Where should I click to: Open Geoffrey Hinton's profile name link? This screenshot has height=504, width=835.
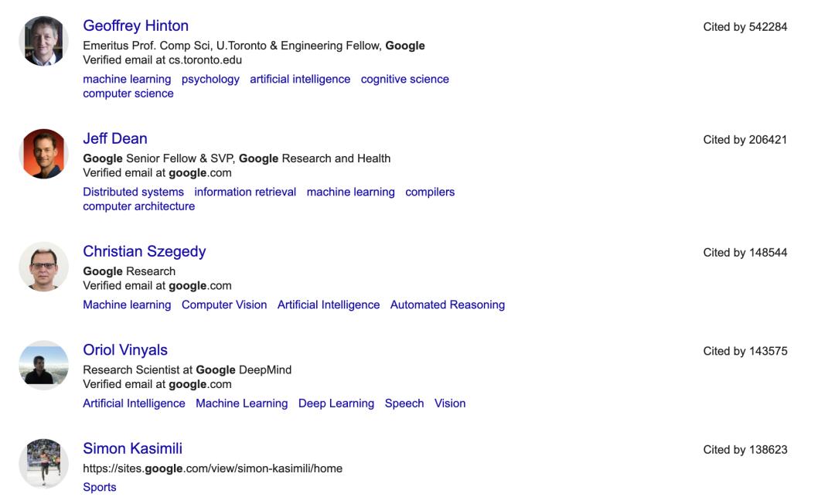135,26
